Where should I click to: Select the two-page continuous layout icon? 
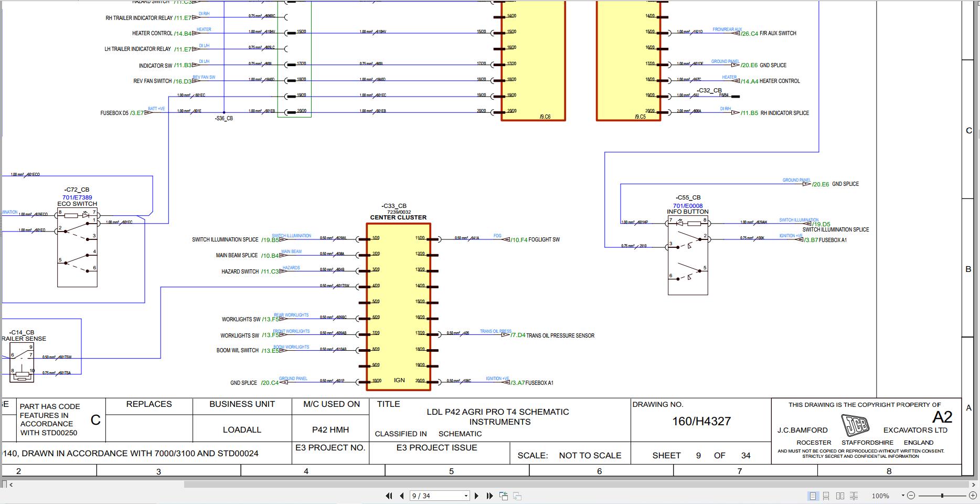(854, 495)
